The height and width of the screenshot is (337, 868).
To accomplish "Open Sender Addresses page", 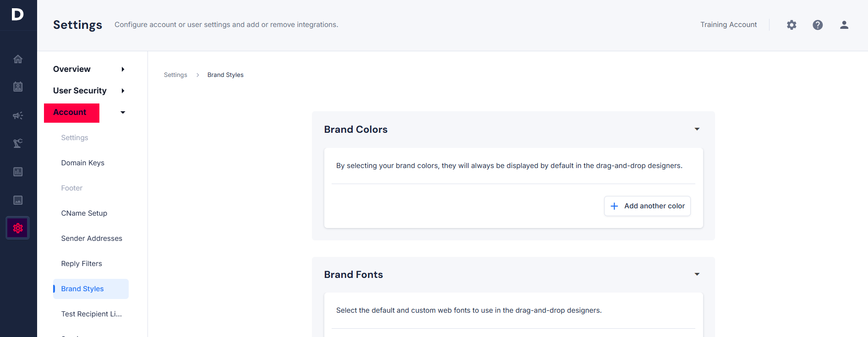I will coord(92,239).
